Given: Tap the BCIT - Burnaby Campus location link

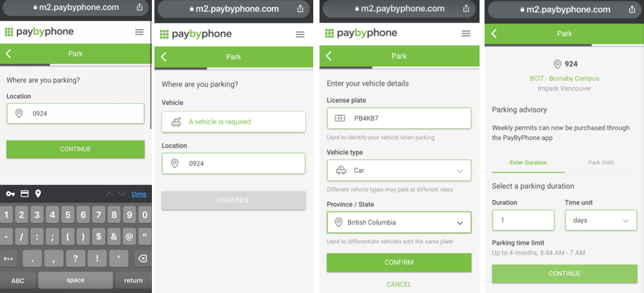Looking at the screenshot, I should pos(565,78).
